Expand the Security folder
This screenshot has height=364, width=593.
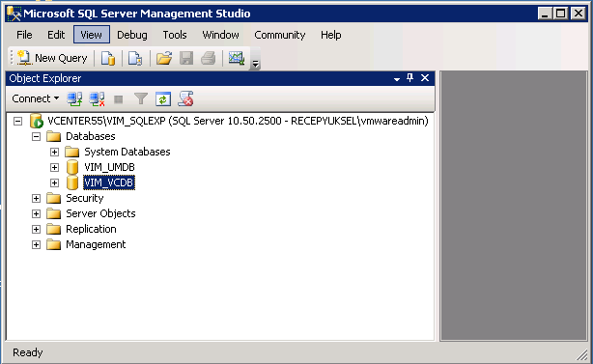click(36, 199)
